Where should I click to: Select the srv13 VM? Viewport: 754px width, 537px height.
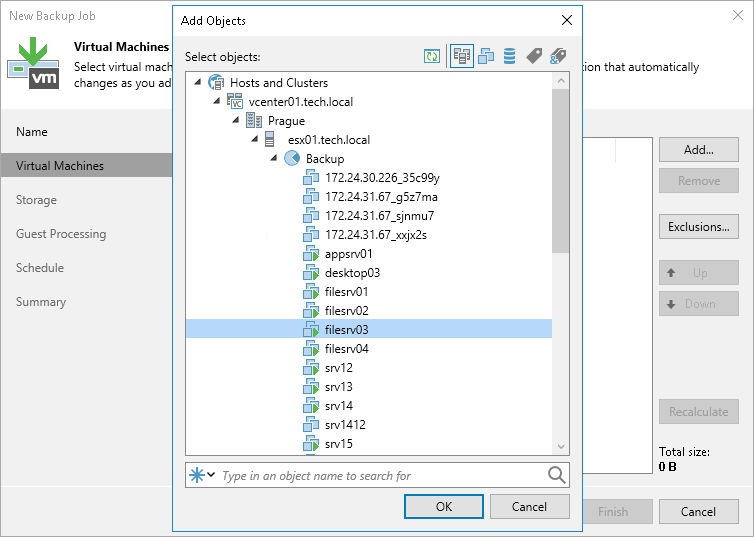[339, 387]
